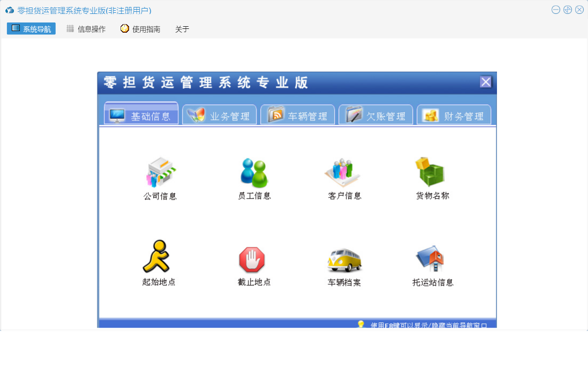Switch to the 财务管理 tab
588x385 pixels.
(x=454, y=116)
